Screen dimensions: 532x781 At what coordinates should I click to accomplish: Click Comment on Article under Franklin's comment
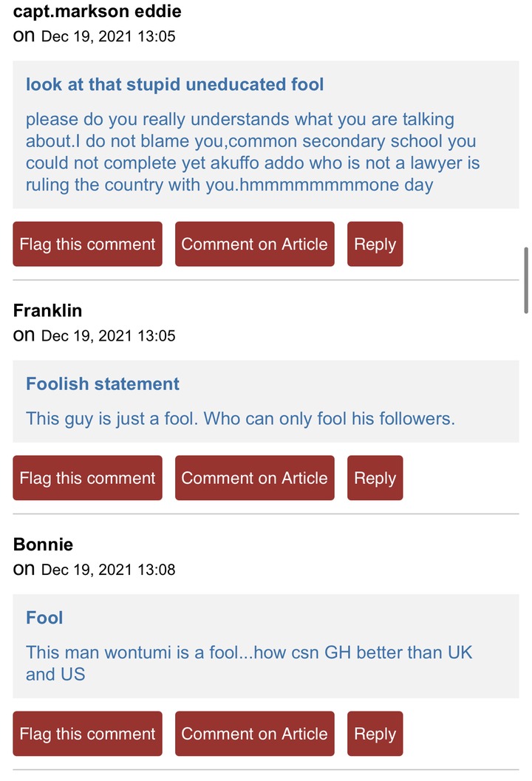coord(254,477)
